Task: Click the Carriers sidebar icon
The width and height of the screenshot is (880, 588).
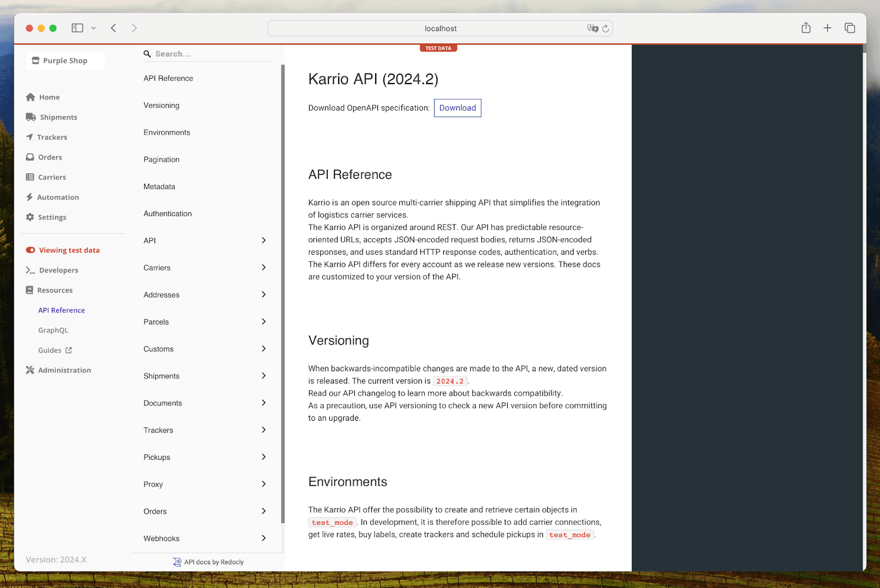Action: 30,177
